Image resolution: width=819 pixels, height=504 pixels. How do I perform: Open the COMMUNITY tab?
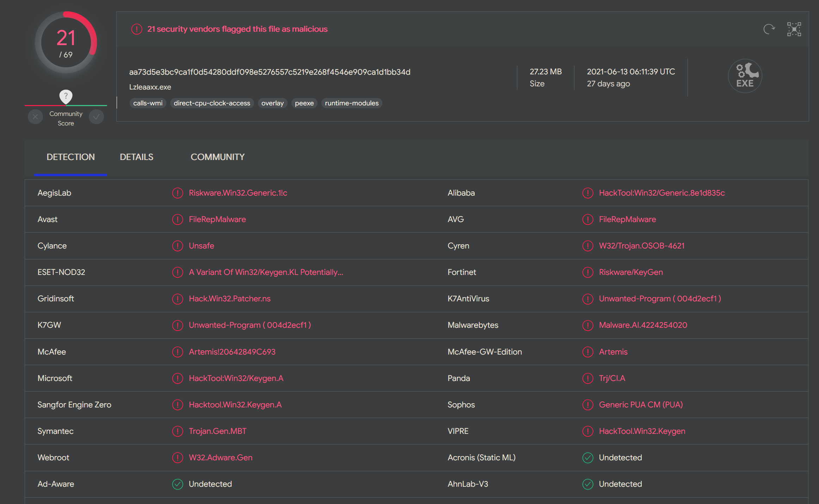(x=217, y=157)
